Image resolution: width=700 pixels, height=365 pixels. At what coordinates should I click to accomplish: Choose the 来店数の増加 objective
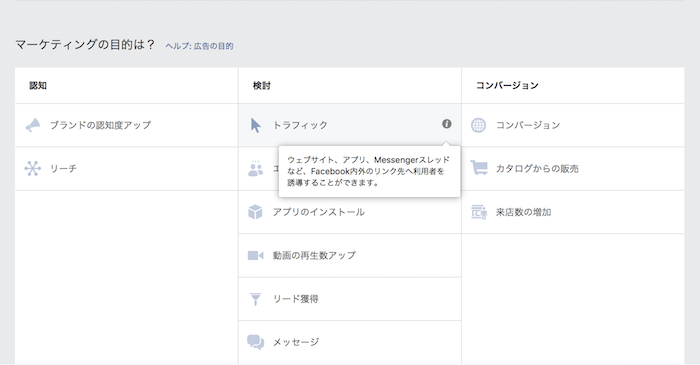(573, 212)
